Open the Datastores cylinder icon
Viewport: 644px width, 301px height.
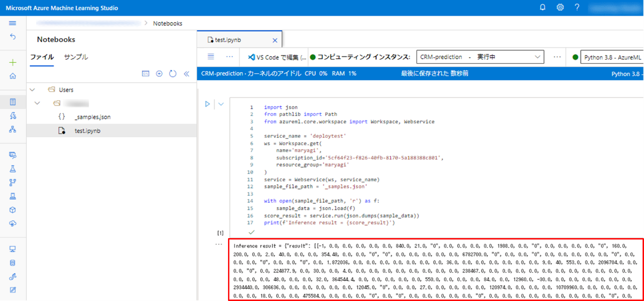(12, 263)
